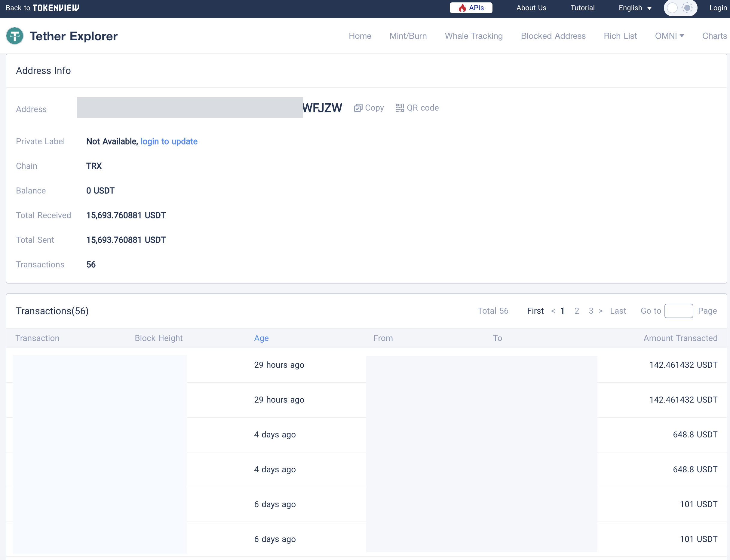Select page 1 of transactions

tap(562, 311)
